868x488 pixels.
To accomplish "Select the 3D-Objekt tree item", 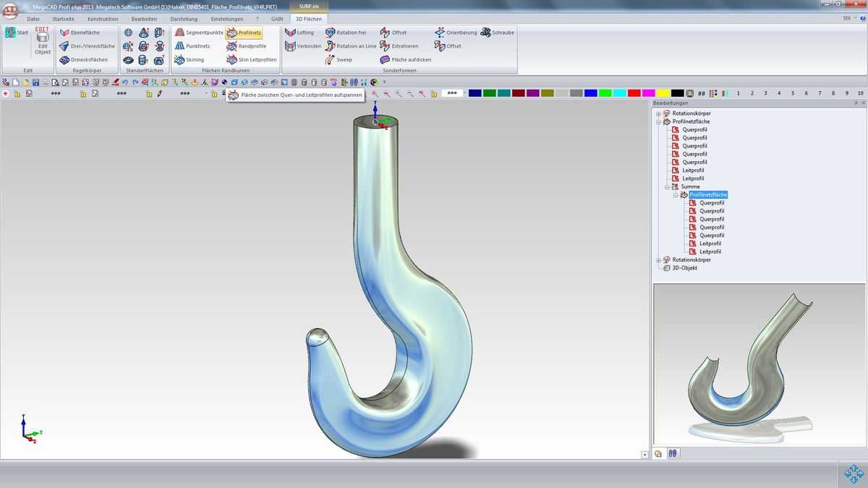I will 684,267.
